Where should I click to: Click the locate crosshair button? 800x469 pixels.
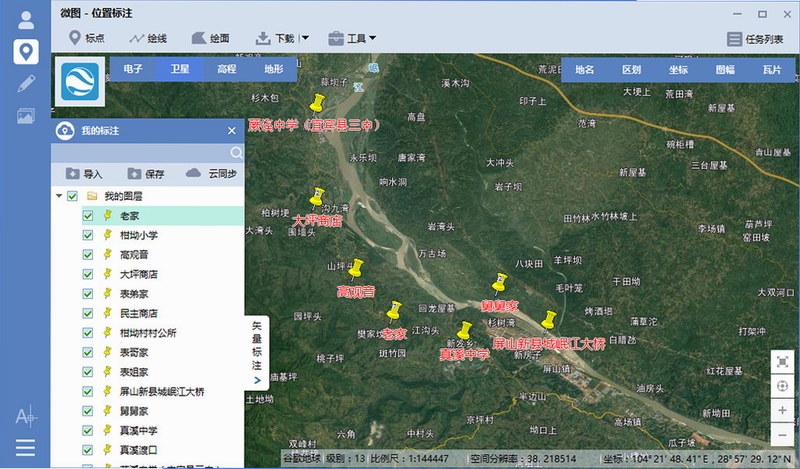pyautogui.click(x=782, y=386)
